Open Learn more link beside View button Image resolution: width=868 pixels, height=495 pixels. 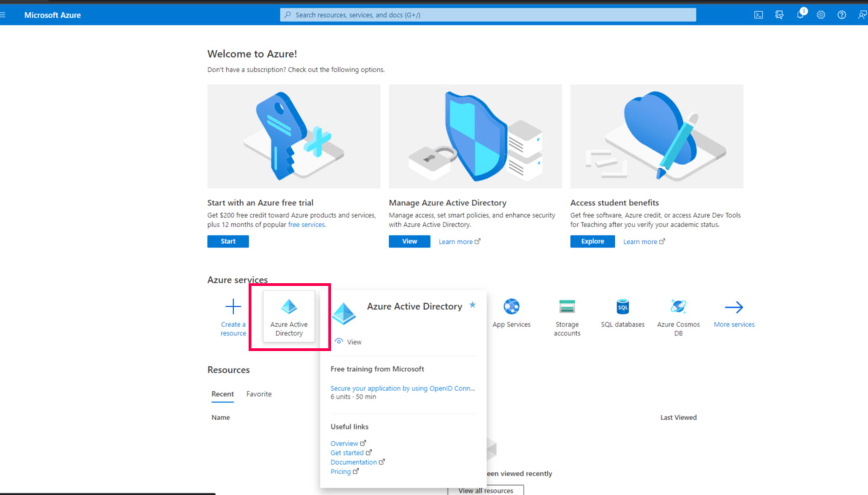pos(459,242)
